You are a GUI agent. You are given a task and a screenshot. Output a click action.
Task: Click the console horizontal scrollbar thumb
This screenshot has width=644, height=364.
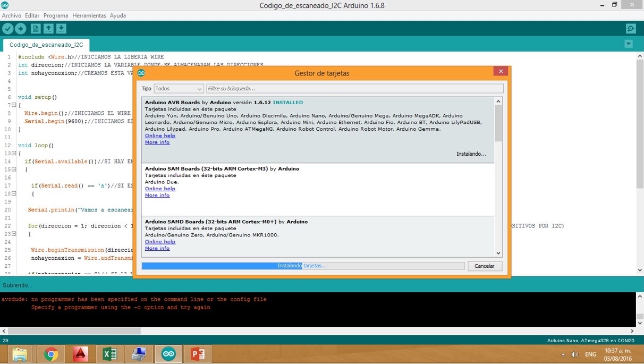pos(74,331)
